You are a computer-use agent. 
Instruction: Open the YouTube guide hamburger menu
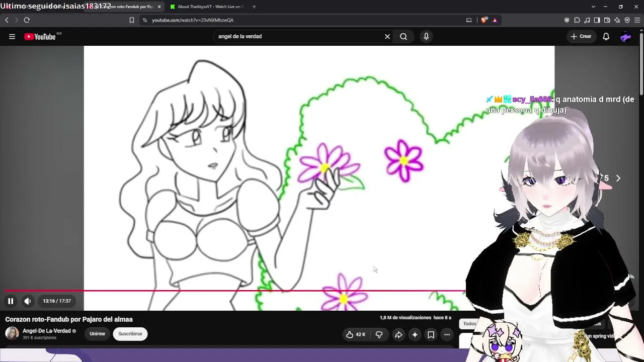coord(12,36)
